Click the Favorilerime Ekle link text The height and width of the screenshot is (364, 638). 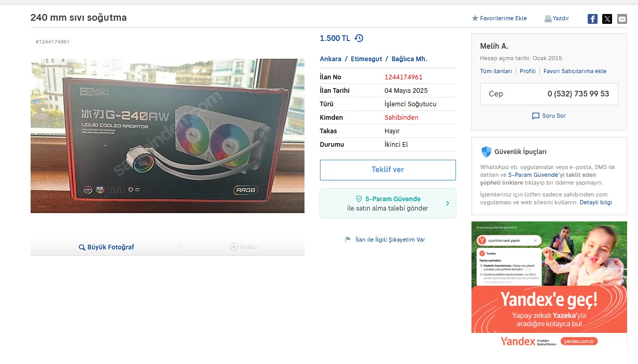click(503, 18)
